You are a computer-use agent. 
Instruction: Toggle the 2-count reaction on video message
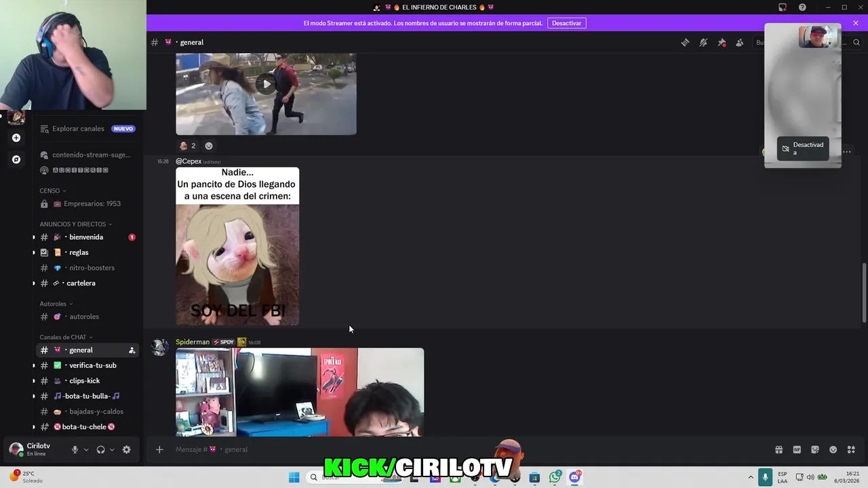click(x=188, y=146)
